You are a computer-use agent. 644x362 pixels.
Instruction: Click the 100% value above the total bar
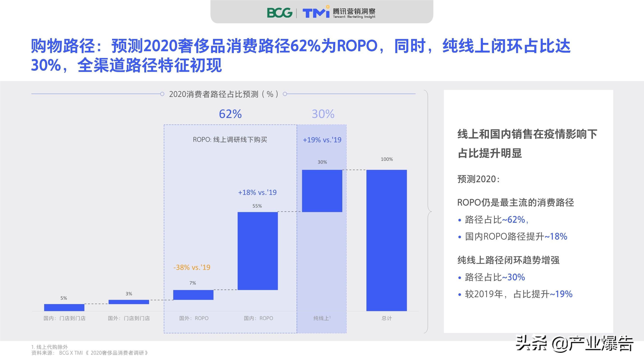[387, 159]
